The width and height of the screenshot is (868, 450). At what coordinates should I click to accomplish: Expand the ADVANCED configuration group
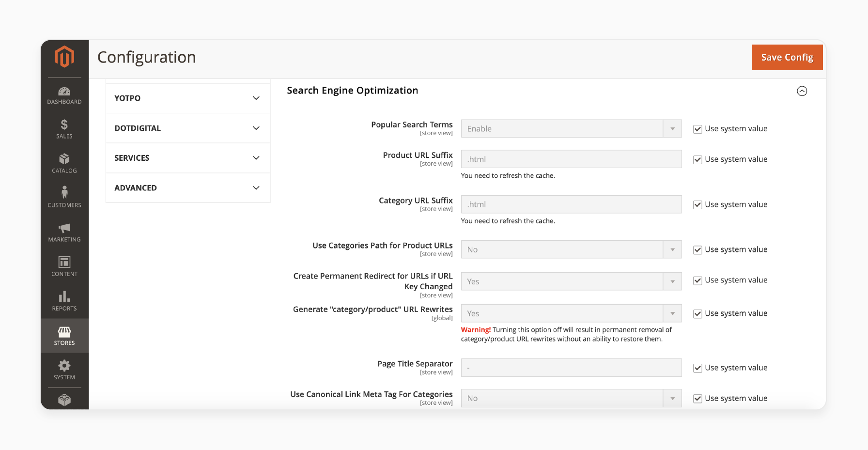188,188
